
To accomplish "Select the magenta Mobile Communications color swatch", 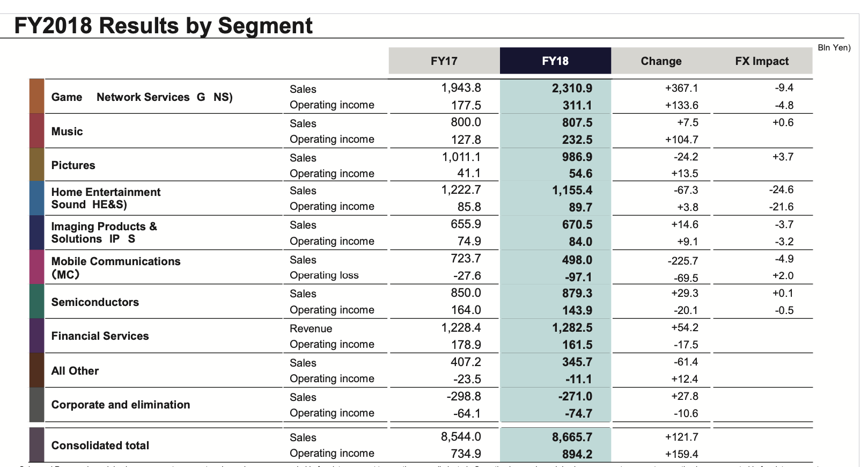I will coord(36,267).
